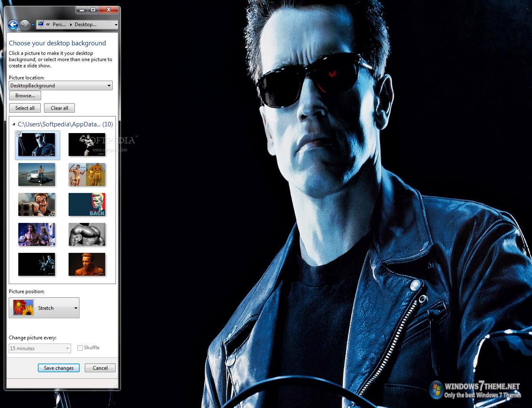532x408 pixels.
Task: Select the man standing by car thumbnail
Action: coord(37,175)
